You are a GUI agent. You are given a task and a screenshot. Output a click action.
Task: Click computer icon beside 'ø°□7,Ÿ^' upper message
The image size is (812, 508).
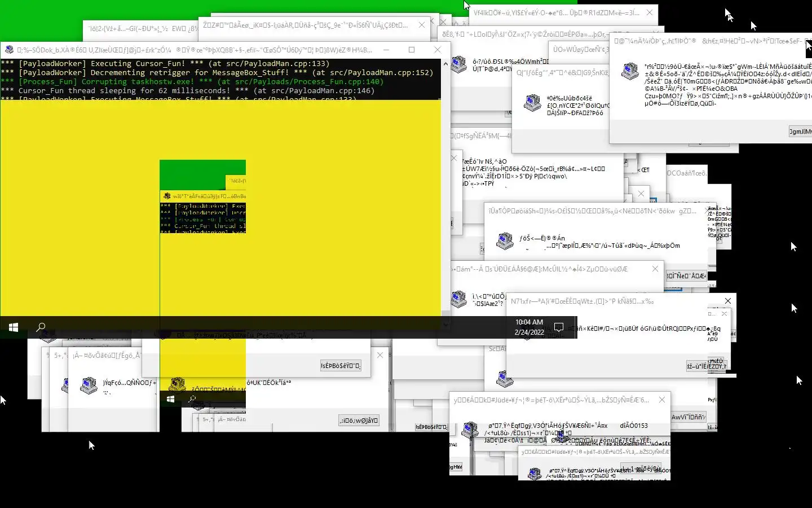point(470,431)
